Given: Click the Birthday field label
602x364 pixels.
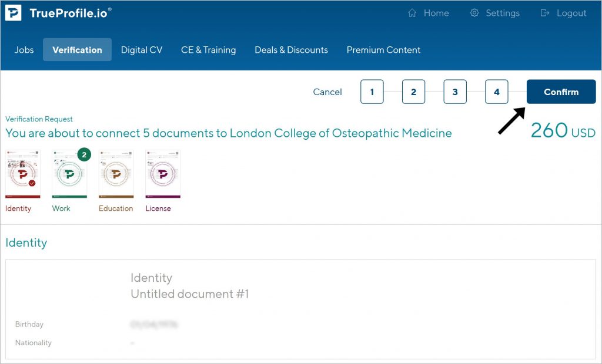Looking at the screenshot, I should tap(29, 324).
